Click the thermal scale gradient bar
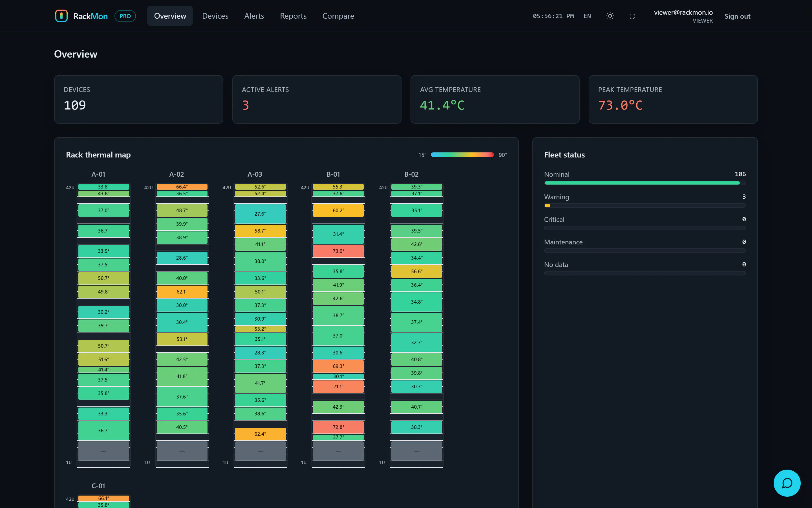The height and width of the screenshot is (508, 812). (462, 155)
